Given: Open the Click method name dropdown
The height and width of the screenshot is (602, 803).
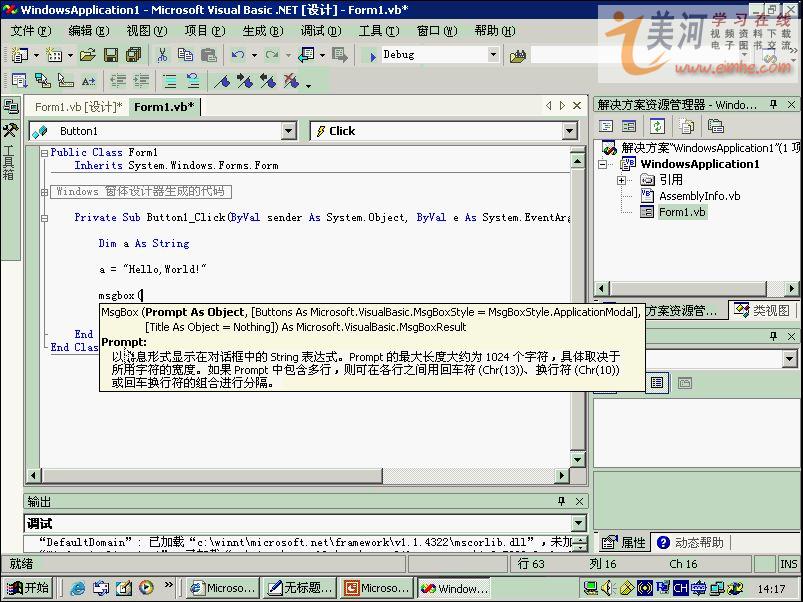Looking at the screenshot, I should [x=569, y=131].
